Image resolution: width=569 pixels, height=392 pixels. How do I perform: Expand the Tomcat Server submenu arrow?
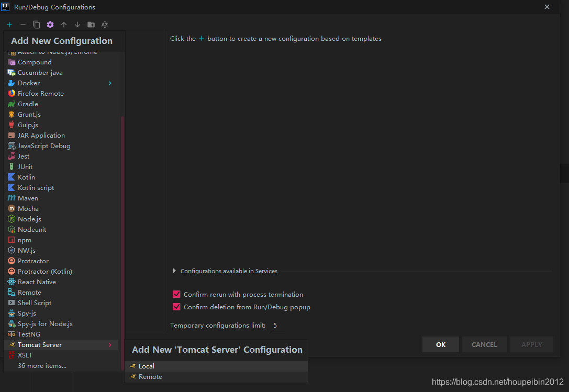(110, 345)
